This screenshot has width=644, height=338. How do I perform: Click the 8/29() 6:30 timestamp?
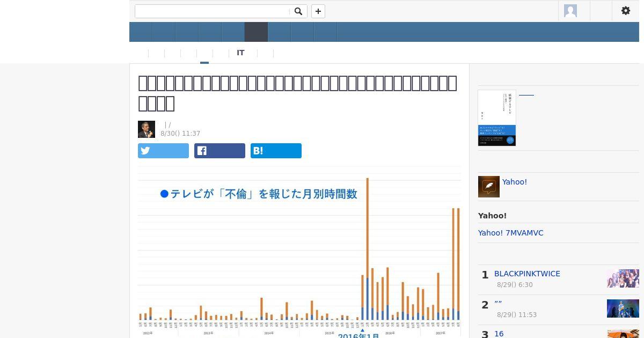(x=515, y=285)
